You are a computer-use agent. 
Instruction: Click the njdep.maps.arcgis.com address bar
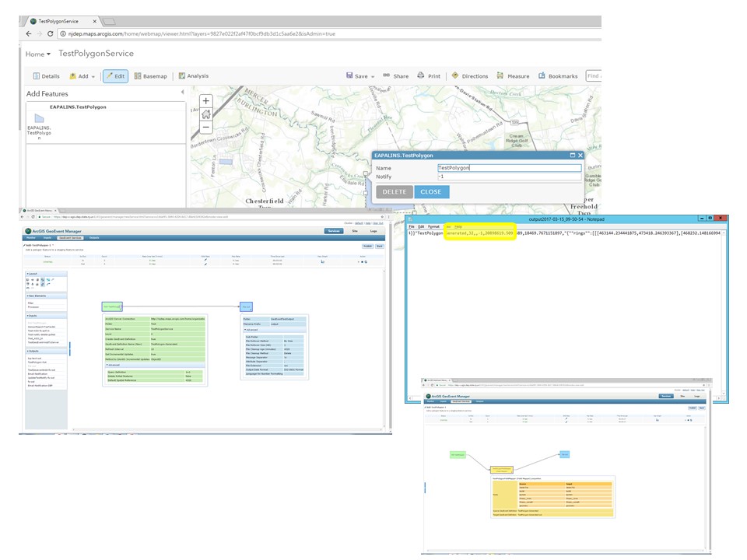click(328, 33)
